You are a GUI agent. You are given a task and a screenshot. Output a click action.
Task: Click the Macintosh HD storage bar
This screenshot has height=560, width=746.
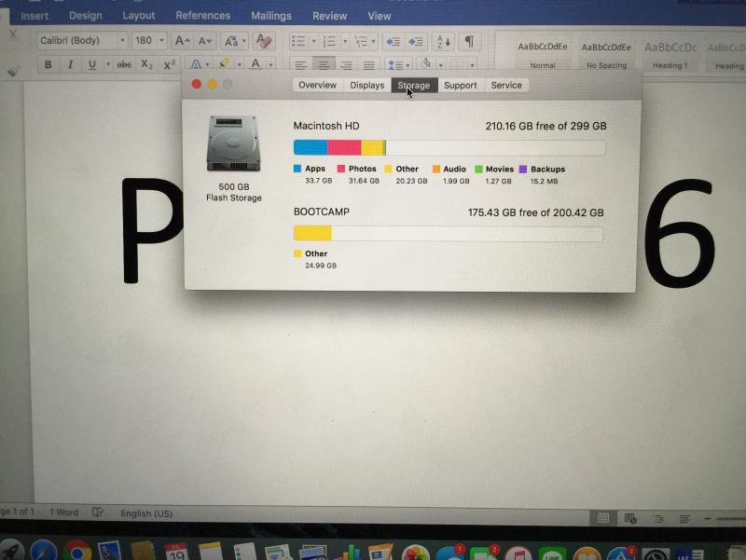449,147
